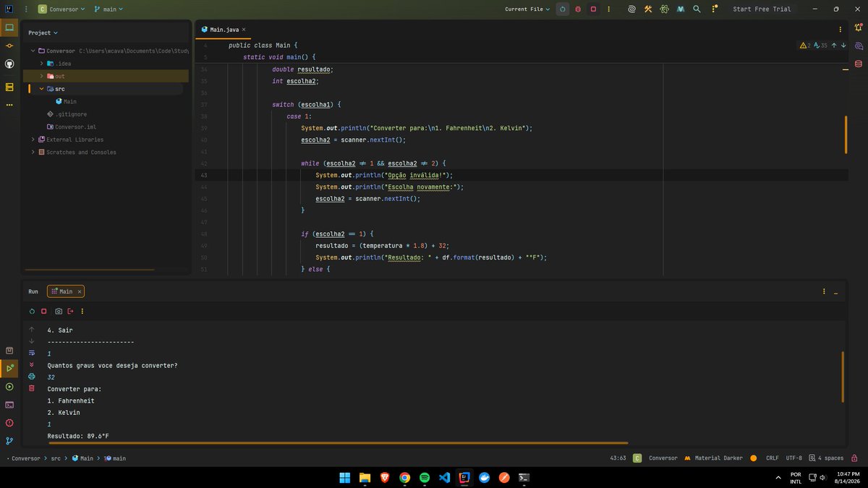Clear console with trash icon

pyautogui.click(x=31, y=388)
